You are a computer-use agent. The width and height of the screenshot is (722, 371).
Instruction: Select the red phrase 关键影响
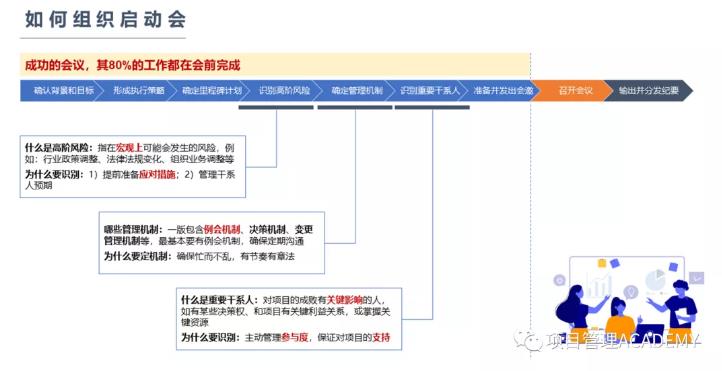click(345, 300)
